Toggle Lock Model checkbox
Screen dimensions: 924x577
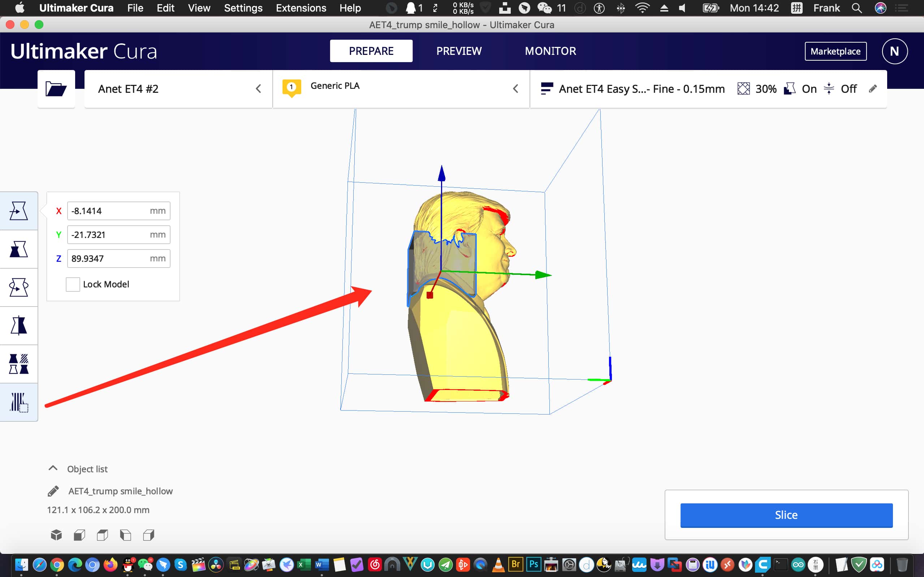pyautogui.click(x=73, y=284)
